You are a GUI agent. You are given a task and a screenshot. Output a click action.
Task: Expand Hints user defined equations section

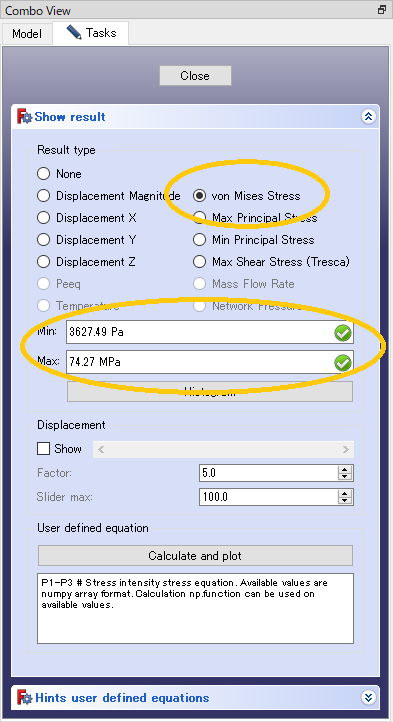[x=368, y=698]
